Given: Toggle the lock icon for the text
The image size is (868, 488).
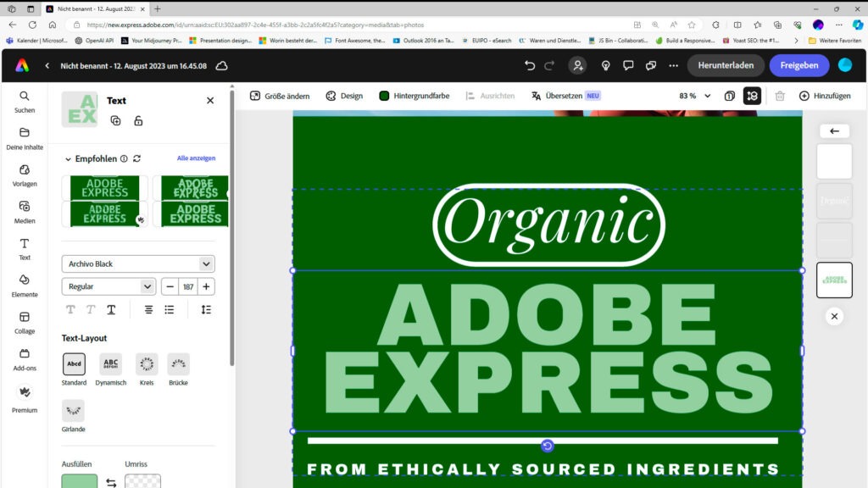Looking at the screenshot, I should (x=138, y=120).
